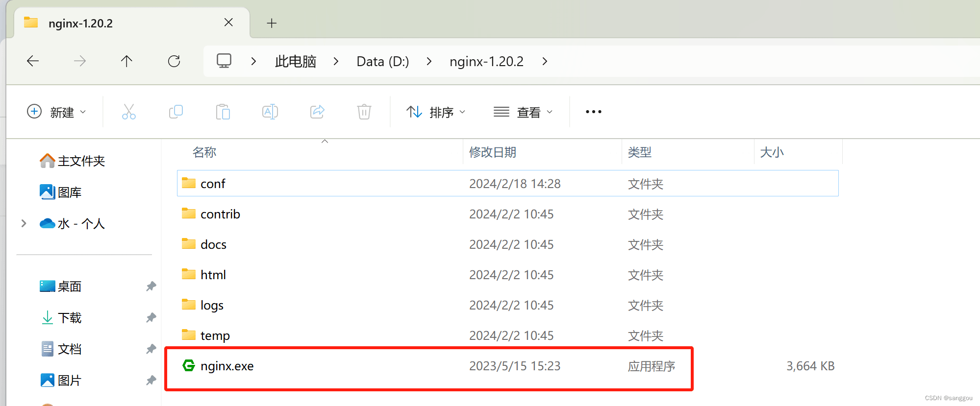Refresh the current folder view

[174, 61]
